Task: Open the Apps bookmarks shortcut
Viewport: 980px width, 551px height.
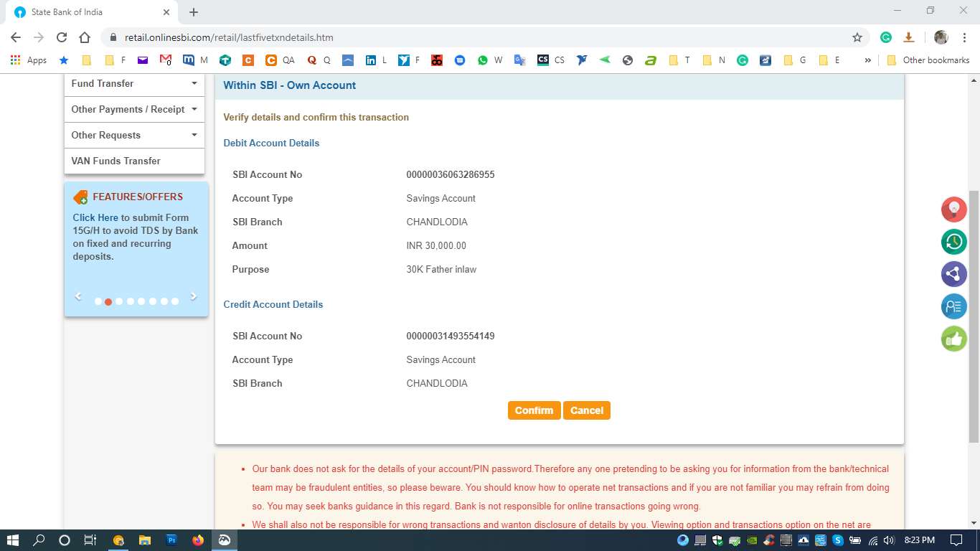Action: coord(29,60)
